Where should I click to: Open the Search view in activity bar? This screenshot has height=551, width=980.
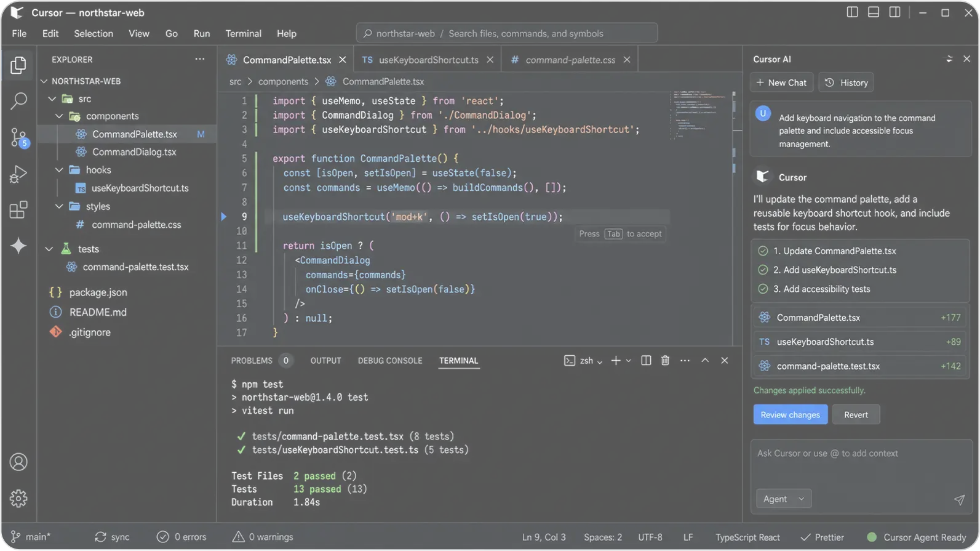[18, 101]
